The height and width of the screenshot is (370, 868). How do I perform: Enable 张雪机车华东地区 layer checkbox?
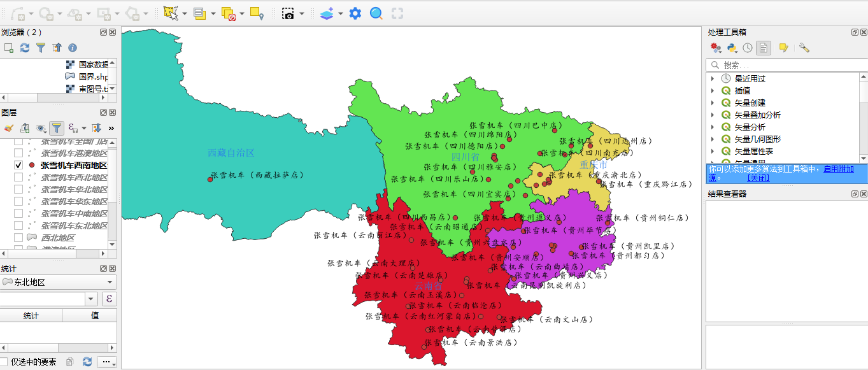(18, 201)
